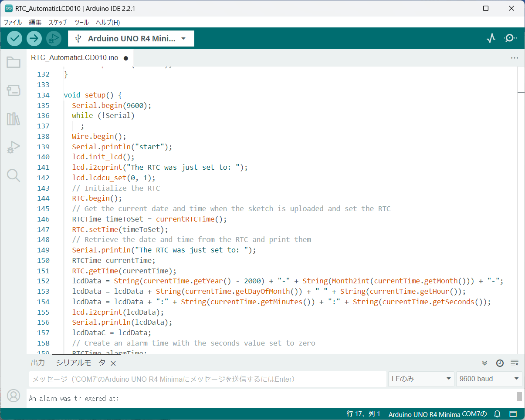Image resolution: width=525 pixels, height=420 pixels.
Task: Open the Debug panel in sidebar
Action: click(x=14, y=147)
